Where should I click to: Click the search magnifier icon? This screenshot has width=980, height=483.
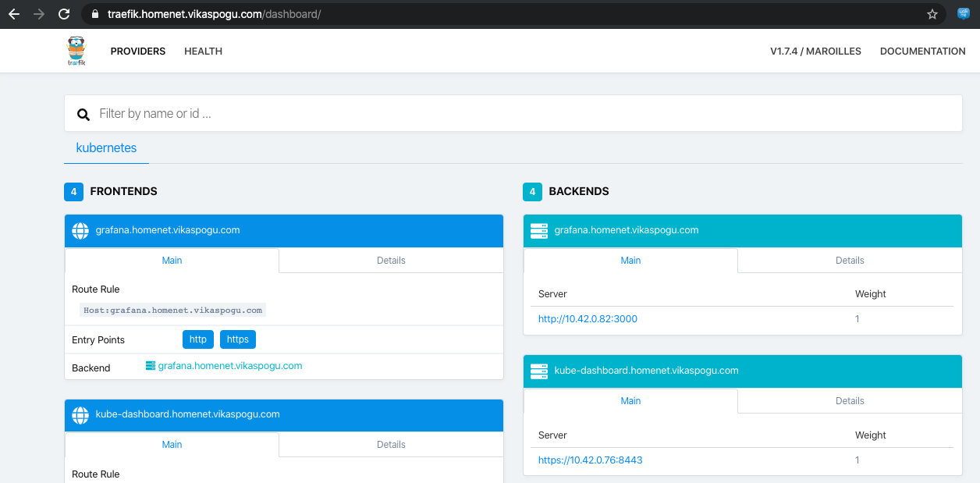tap(83, 115)
